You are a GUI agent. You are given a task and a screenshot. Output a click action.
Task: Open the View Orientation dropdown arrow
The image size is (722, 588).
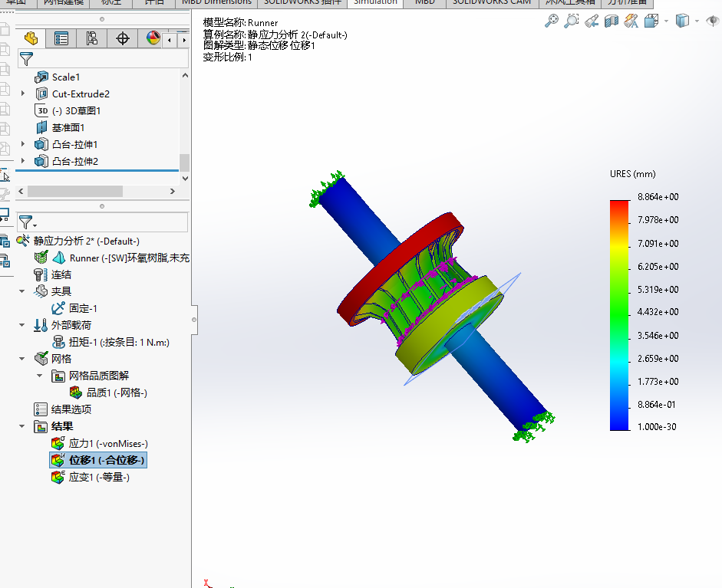click(666, 21)
